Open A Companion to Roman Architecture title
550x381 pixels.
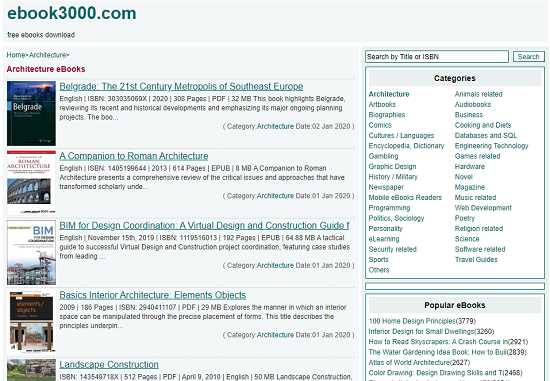coord(134,156)
